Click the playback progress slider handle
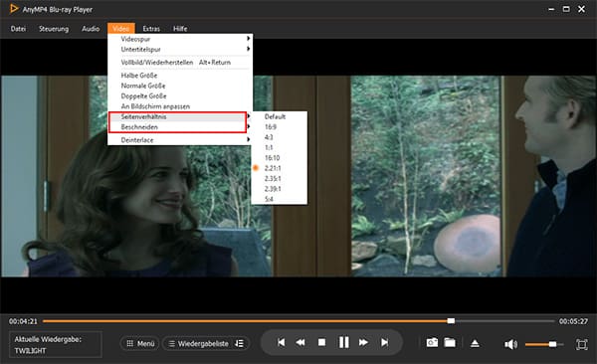The image size is (597, 364). [x=451, y=321]
